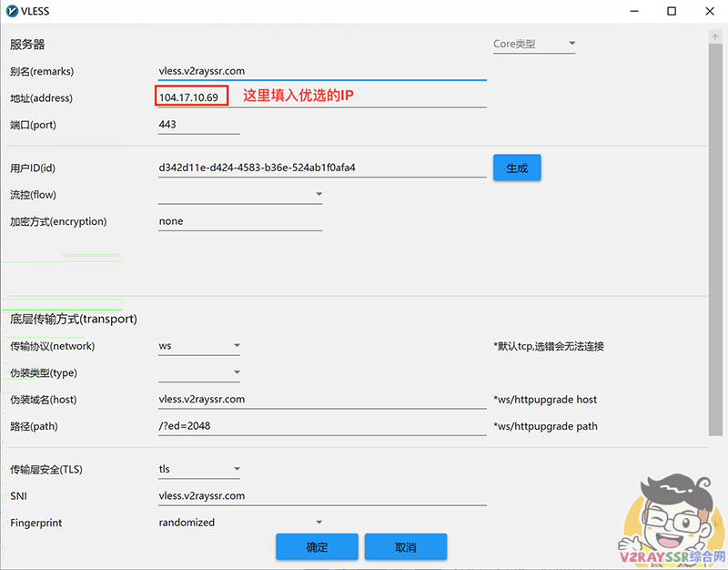The width and height of the screenshot is (728, 570).
Task: Expand the 伪装类型(type) dropdown
Action: [x=199, y=372]
